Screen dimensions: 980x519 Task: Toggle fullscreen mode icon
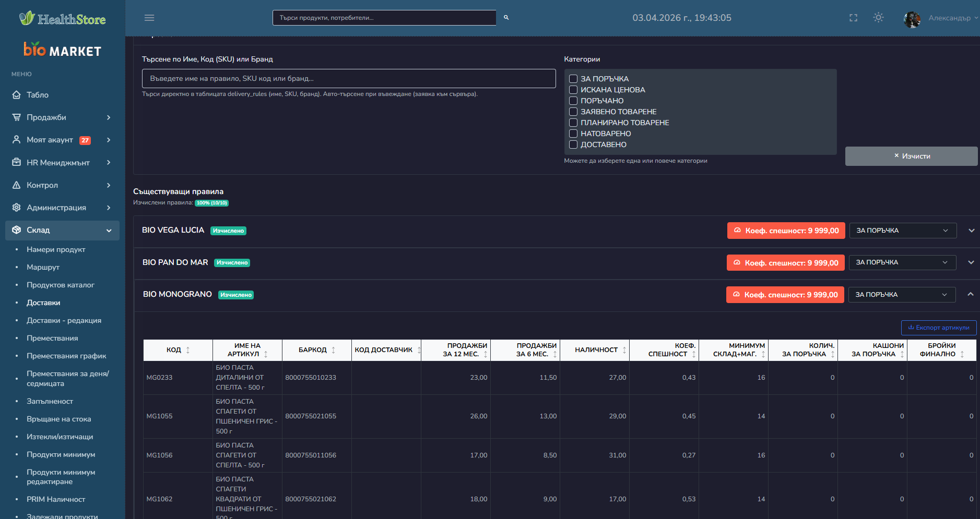[x=854, y=18]
